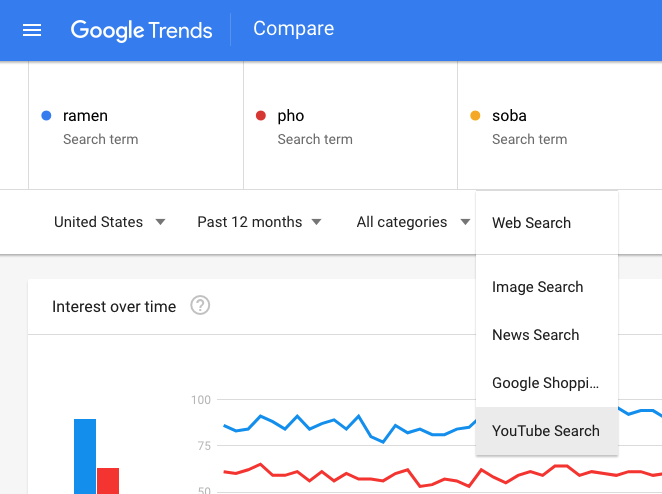The width and height of the screenshot is (662, 494).
Task: Choose Image Search option
Action: tap(537, 287)
